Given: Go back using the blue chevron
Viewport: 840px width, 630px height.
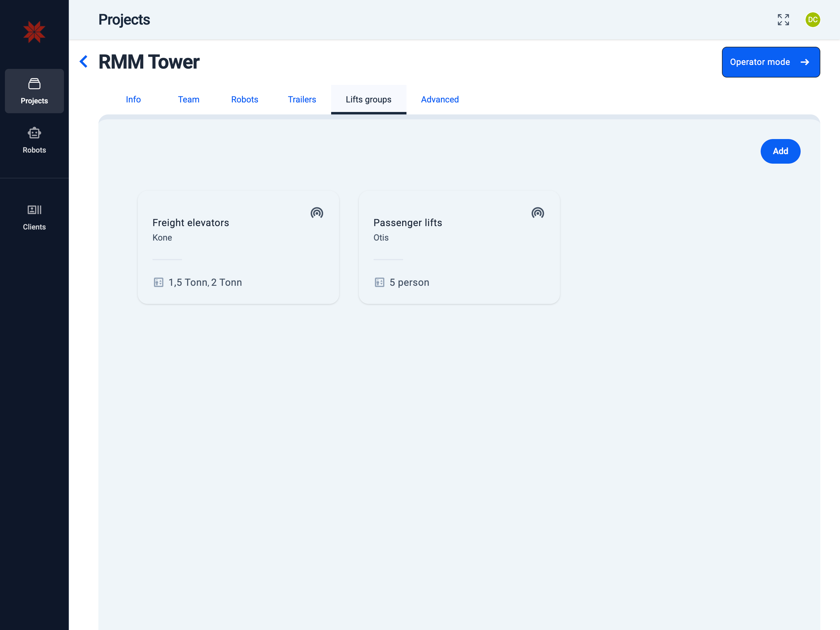Looking at the screenshot, I should pyautogui.click(x=84, y=62).
